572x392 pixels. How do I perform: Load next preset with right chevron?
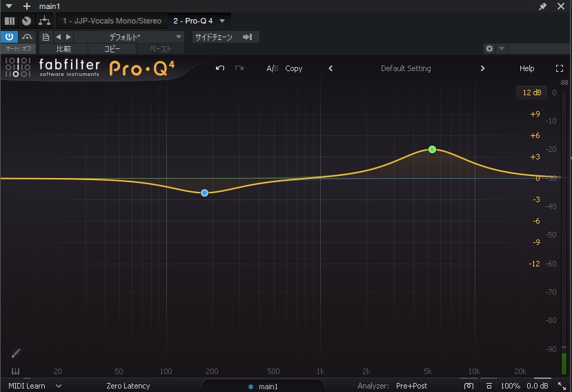[482, 68]
